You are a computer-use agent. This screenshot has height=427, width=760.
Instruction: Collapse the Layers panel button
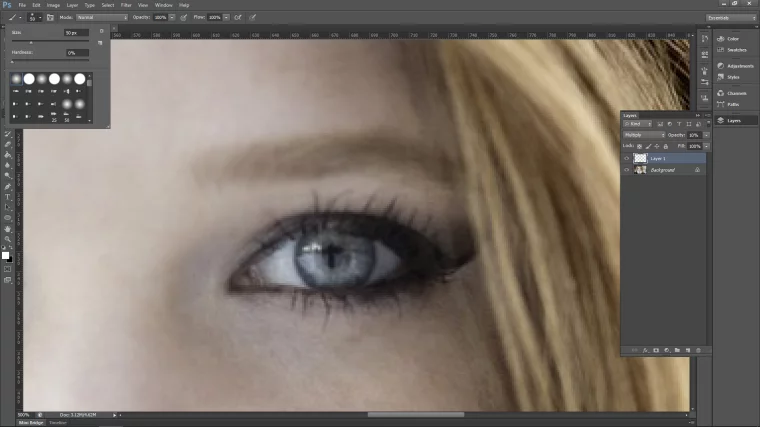(698, 115)
